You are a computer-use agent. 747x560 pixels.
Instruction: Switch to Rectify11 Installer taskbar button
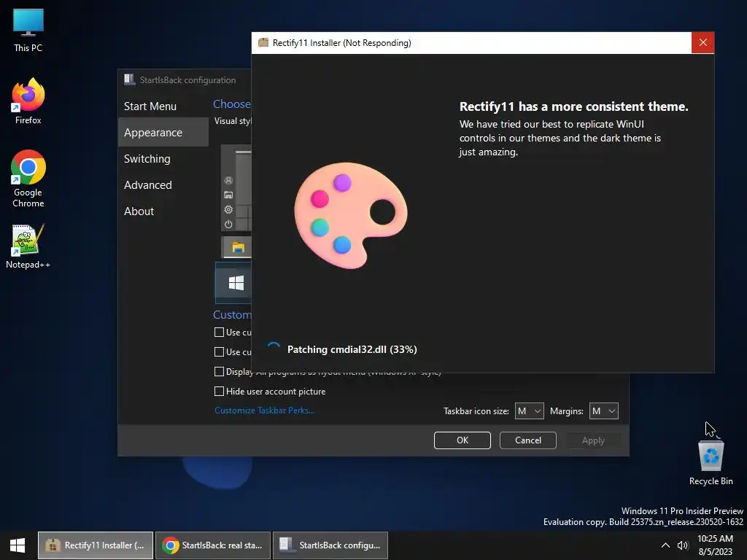coord(96,545)
